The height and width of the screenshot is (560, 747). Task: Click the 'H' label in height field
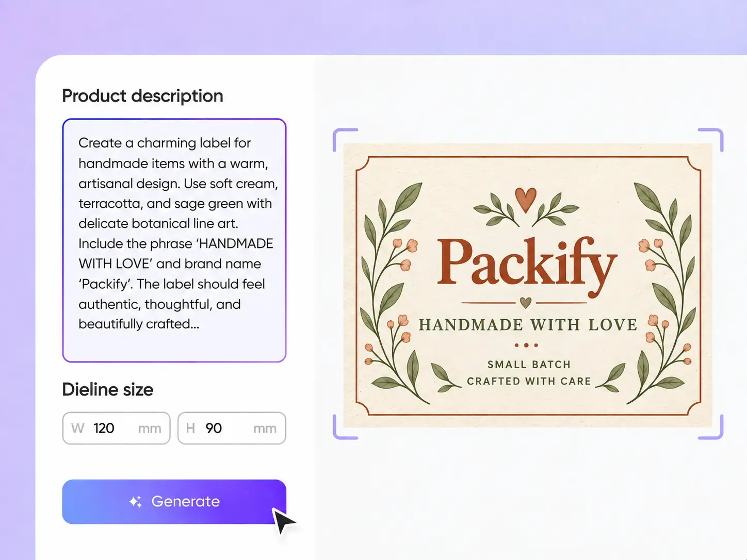(x=190, y=429)
